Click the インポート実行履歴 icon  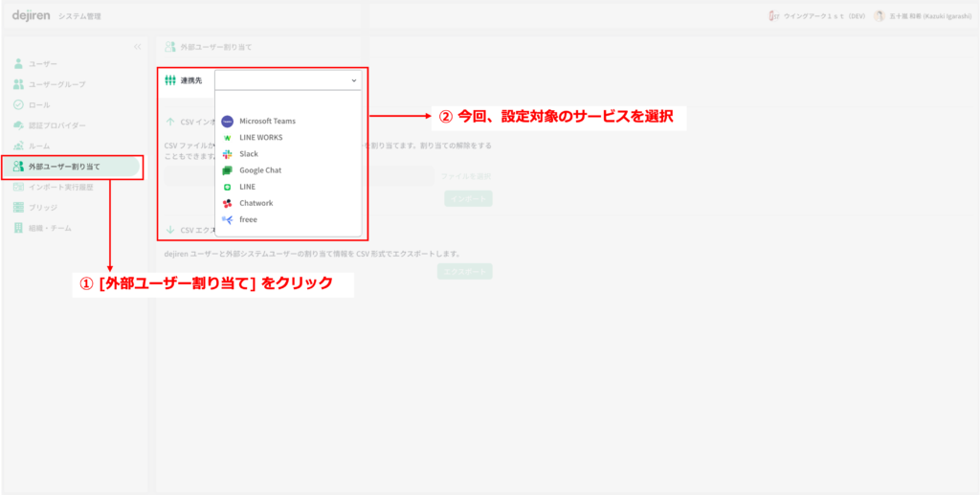point(19,187)
